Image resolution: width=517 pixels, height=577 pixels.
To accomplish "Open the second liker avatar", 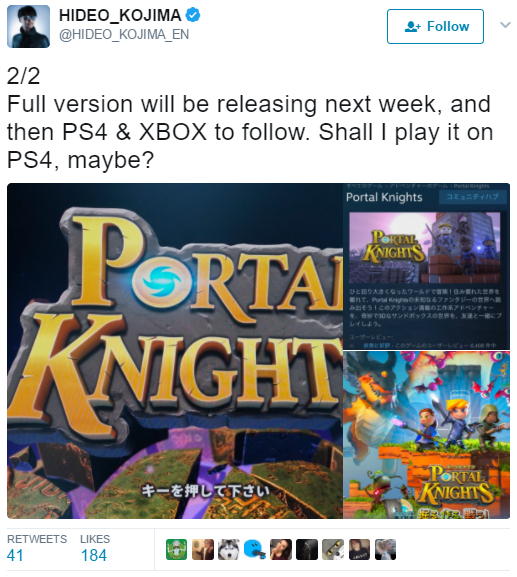I will (x=202, y=550).
